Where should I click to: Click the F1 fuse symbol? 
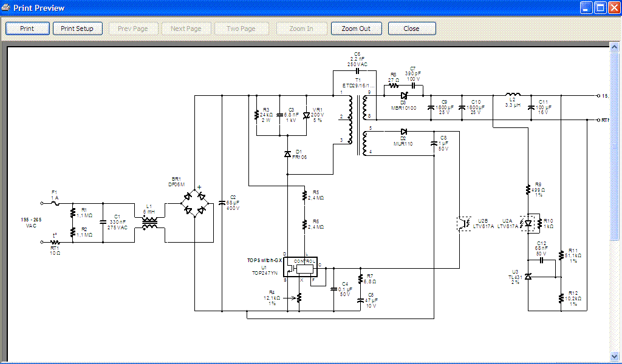(55, 203)
